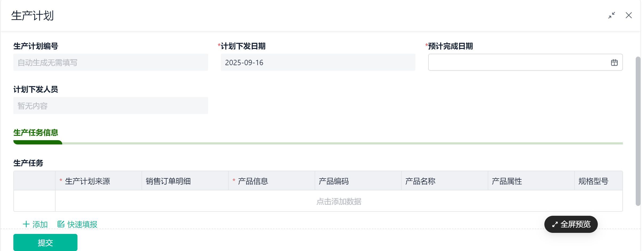Screen dimensions: 644x251
Task: Click the 快速填报 link
Action: pyautogui.click(x=82, y=224)
